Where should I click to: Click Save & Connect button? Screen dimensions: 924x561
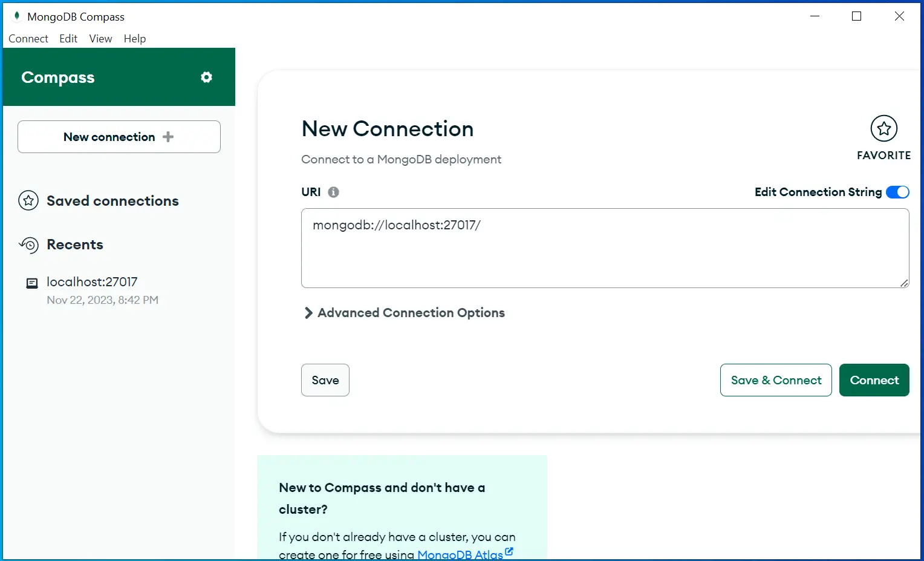pos(776,380)
